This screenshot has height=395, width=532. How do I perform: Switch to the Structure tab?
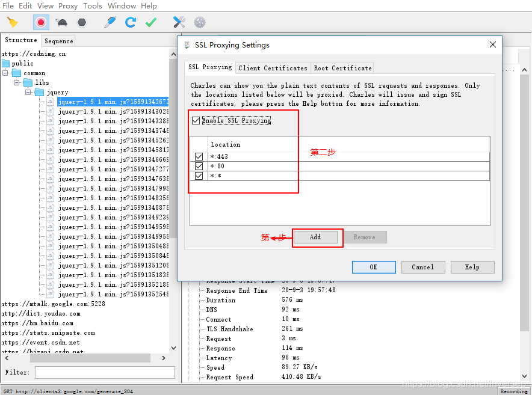click(21, 40)
